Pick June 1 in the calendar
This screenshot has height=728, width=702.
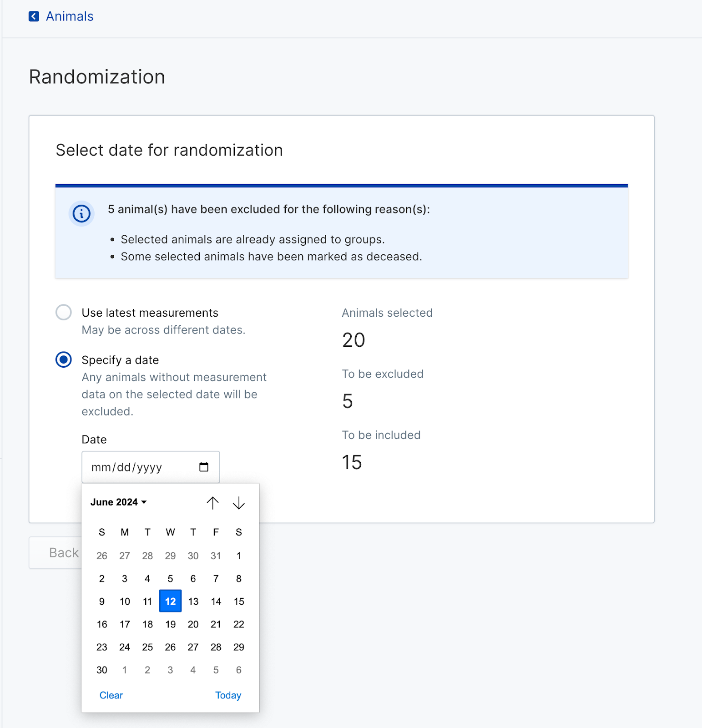click(239, 556)
